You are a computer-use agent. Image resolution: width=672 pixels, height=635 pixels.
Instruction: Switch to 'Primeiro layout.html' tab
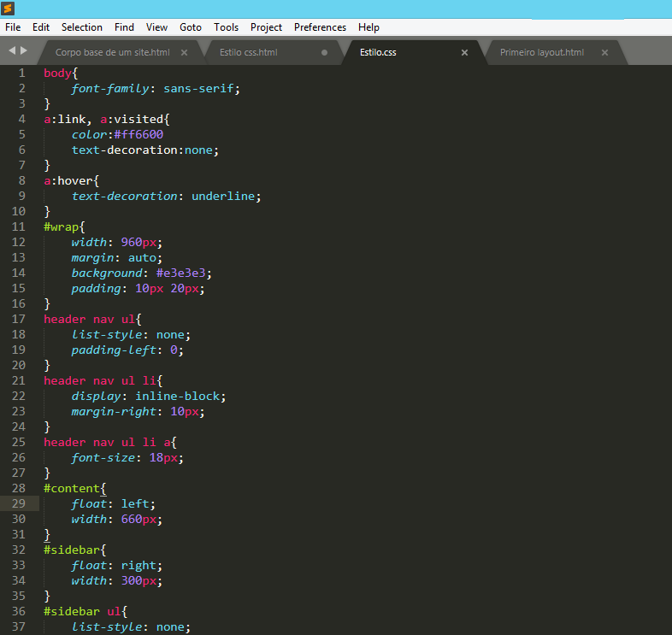click(541, 53)
